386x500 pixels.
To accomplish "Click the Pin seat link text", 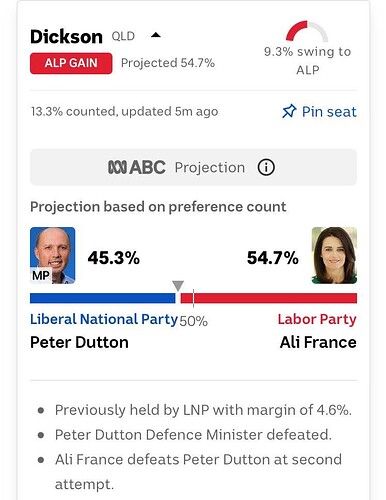I will click(329, 112).
